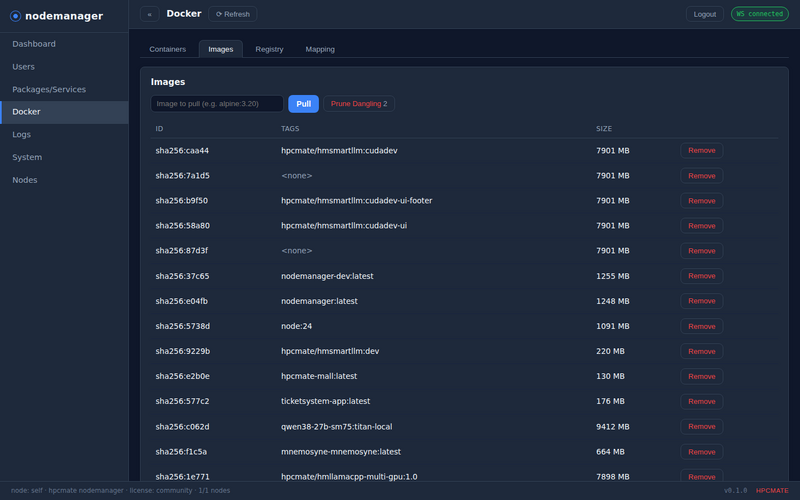The image size is (800, 500).
Task: Remove qwen38-27b-sm75:titan-local image
Action: coord(702,427)
